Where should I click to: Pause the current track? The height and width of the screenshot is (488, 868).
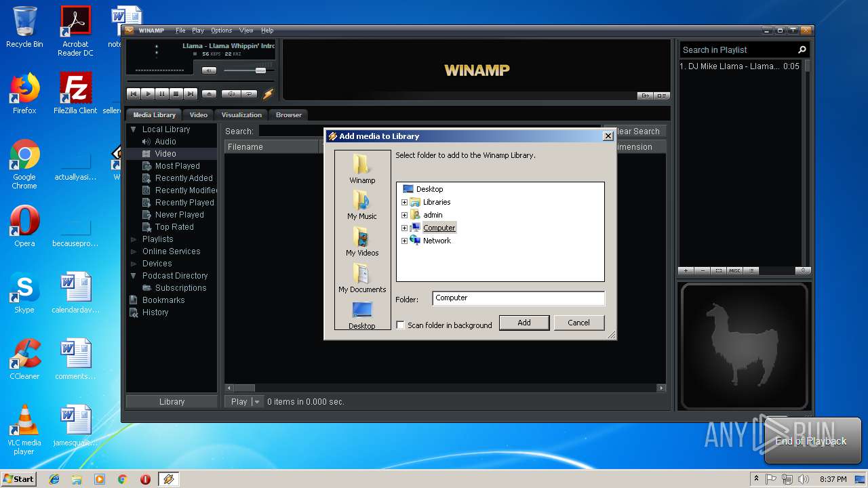tap(162, 94)
